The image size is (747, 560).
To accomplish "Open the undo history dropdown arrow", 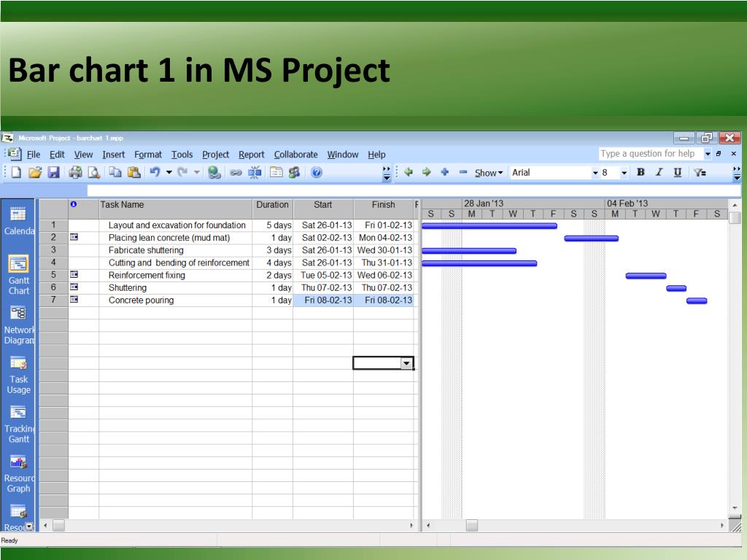I will click(169, 172).
